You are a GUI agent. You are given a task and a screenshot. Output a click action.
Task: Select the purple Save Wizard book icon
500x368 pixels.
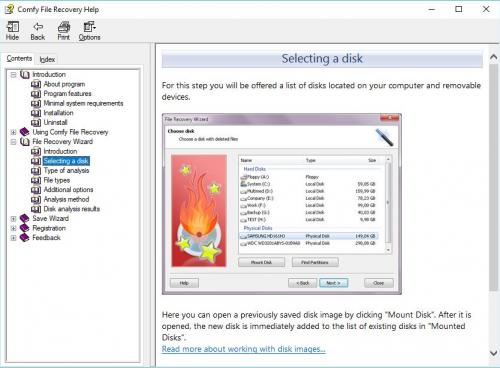(24, 219)
